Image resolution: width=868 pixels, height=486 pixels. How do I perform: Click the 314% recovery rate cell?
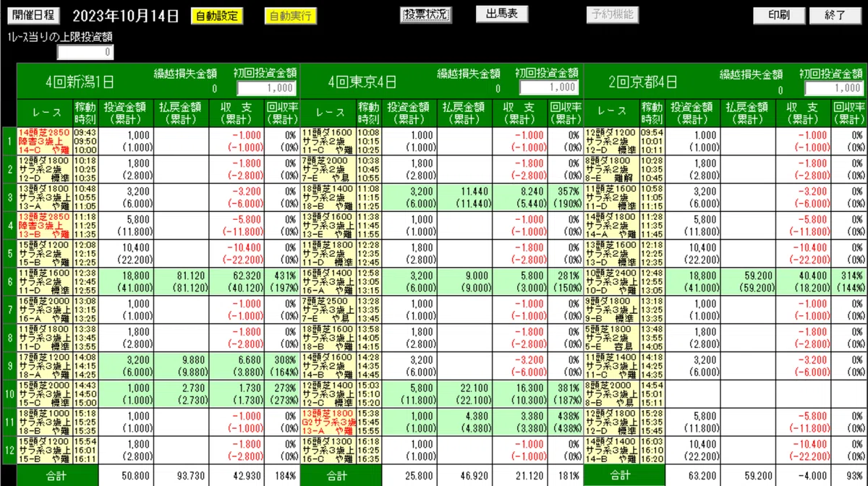point(848,281)
